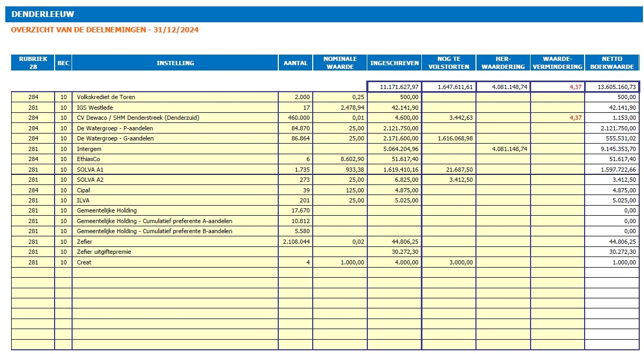Image resolution: width=644 pixels, height=354 pixels.
Task: Click the WAARDE-VERMINDERING column header
Action: [558, 63]
